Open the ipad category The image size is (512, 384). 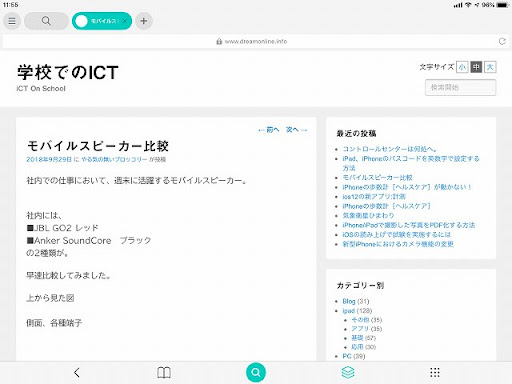(348, 311)
